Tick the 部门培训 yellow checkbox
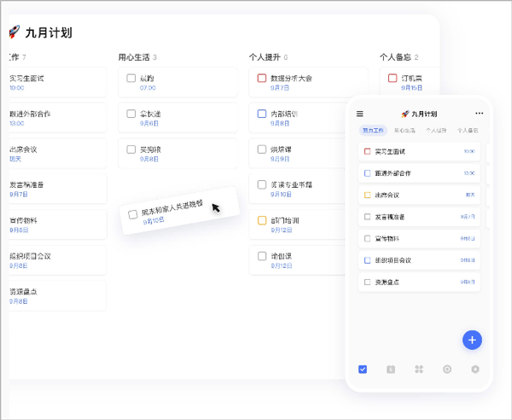This screenshot has height=420, width=512. pos(262,220)
